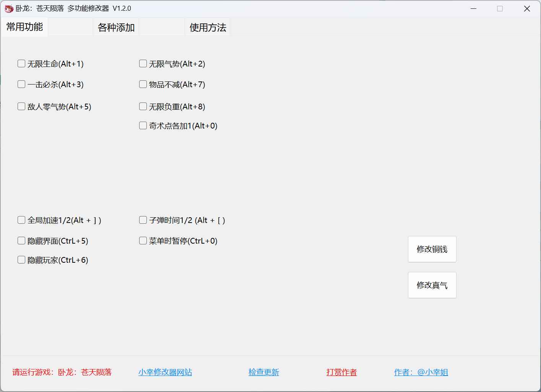Enable 无限负重(Alt+8) cheat

(x=143, y=106)
